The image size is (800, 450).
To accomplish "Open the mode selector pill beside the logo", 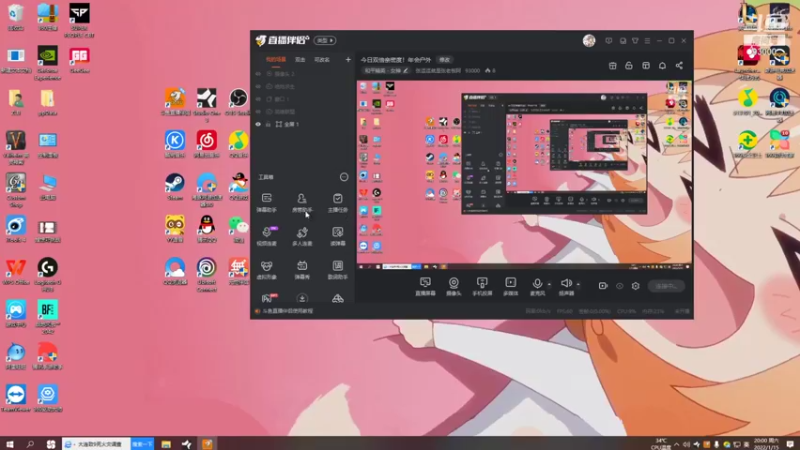I will coord(324,40).
